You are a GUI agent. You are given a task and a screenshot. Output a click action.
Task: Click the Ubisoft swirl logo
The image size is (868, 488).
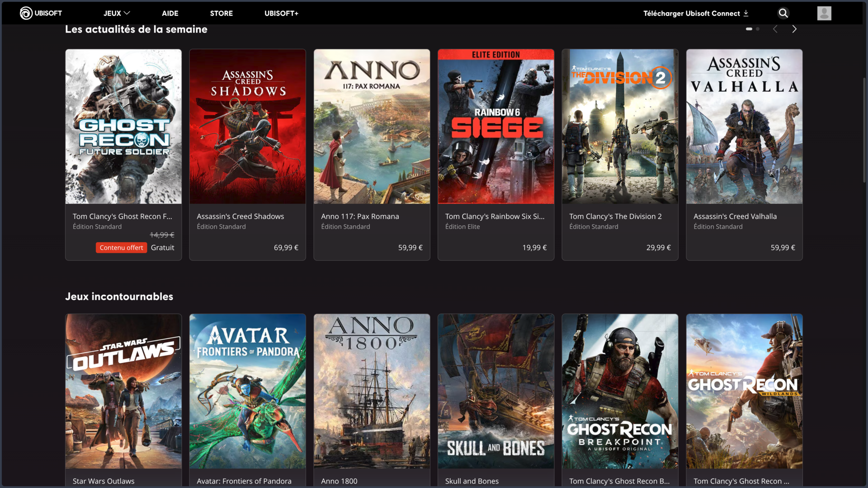[26, 13]
